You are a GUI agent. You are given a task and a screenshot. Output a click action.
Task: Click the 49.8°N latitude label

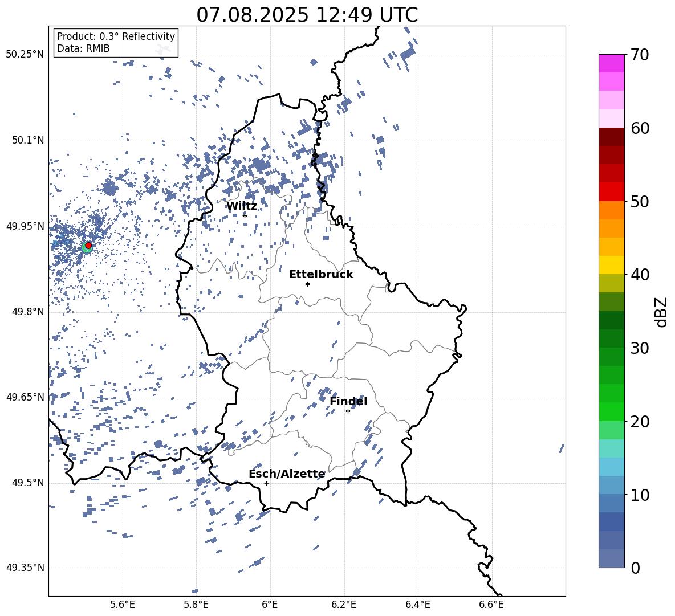click(x=28, y=312)
